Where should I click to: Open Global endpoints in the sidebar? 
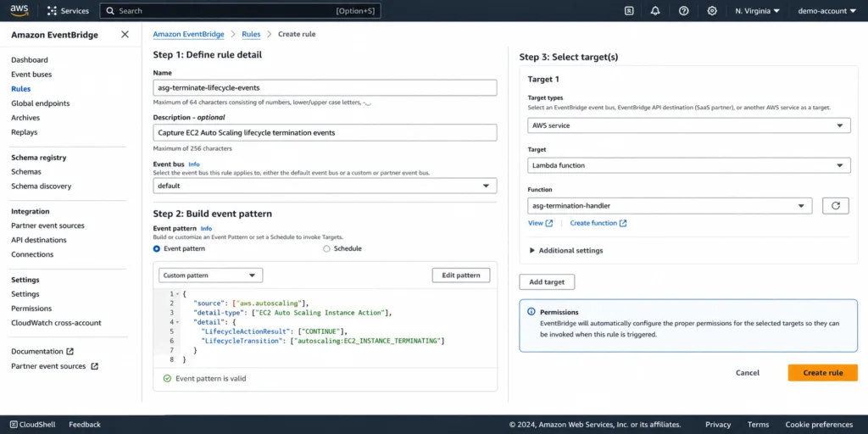click(41, 103)
